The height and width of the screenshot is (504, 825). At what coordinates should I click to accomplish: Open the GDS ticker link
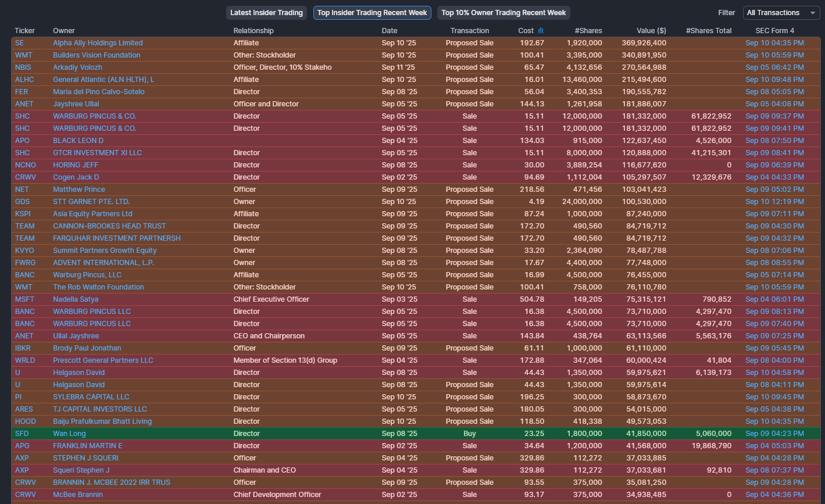point(22,202)
